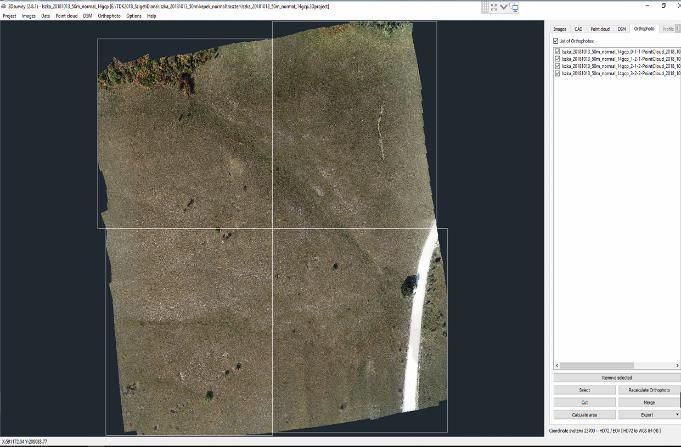
Task: Click the Recalculate Orthophoto button
Action: 649,390
